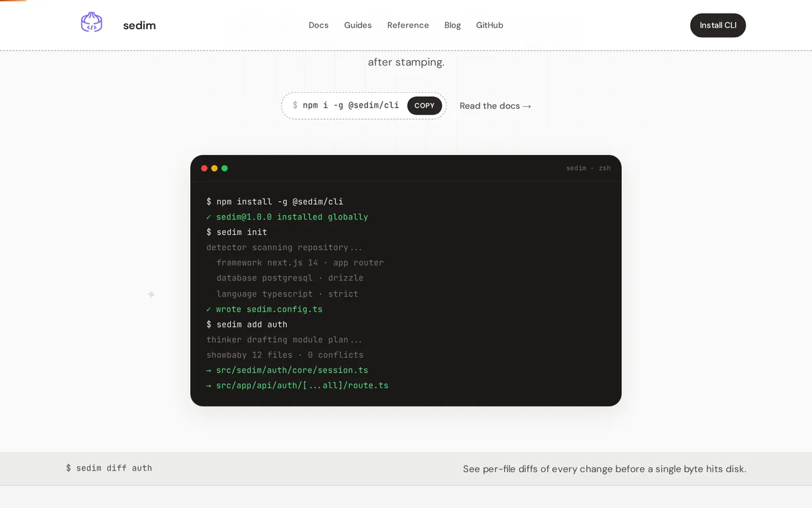This screenshot has height=508, width=812.
Task: Visit the Blog nav item
Action: pyautogui.click(x=453, y=25)
